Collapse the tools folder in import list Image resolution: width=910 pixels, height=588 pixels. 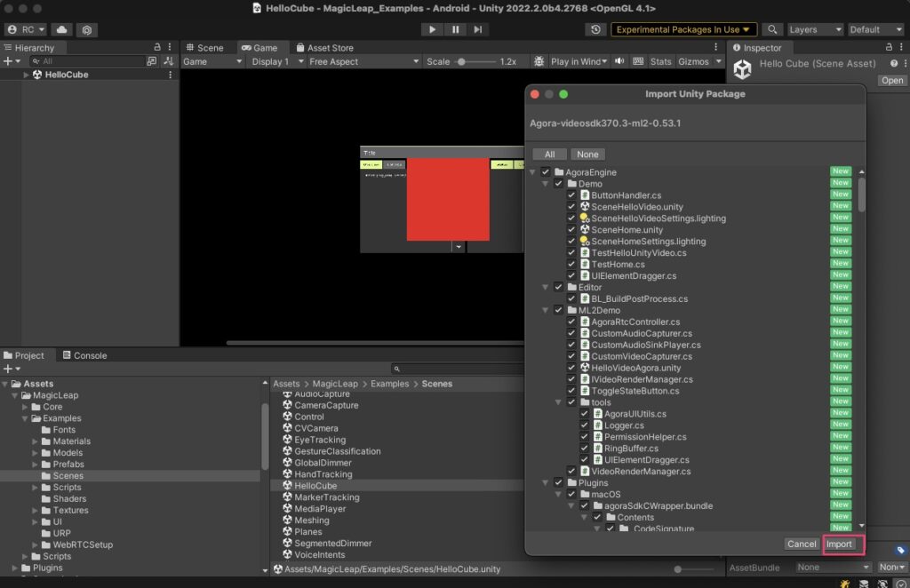558,401
